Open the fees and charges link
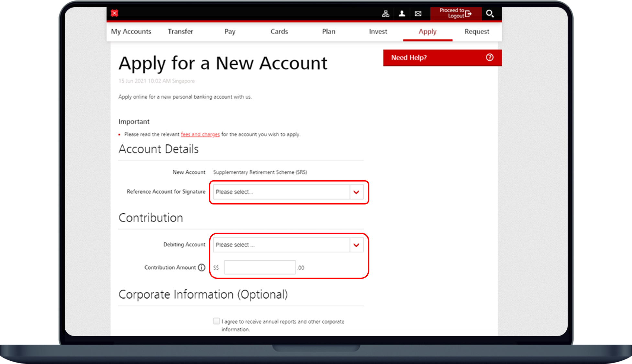Image resolution: width=632 pixels, height=364 pixels. pos(200,134)
